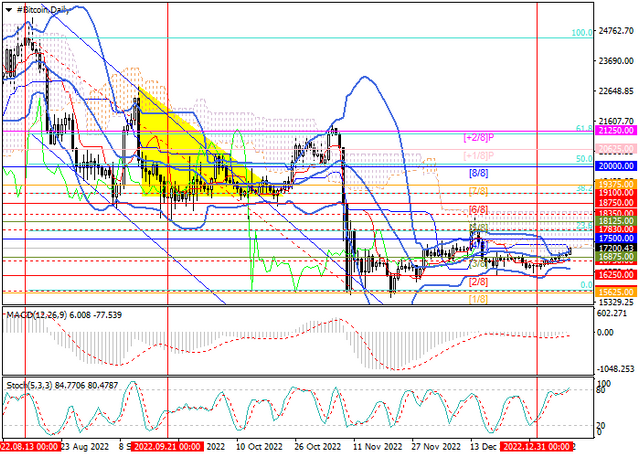Select the 22.08.13 00:00 date marker
The image size is (640, 457).
pyautogui.click(x=29, y=446)
